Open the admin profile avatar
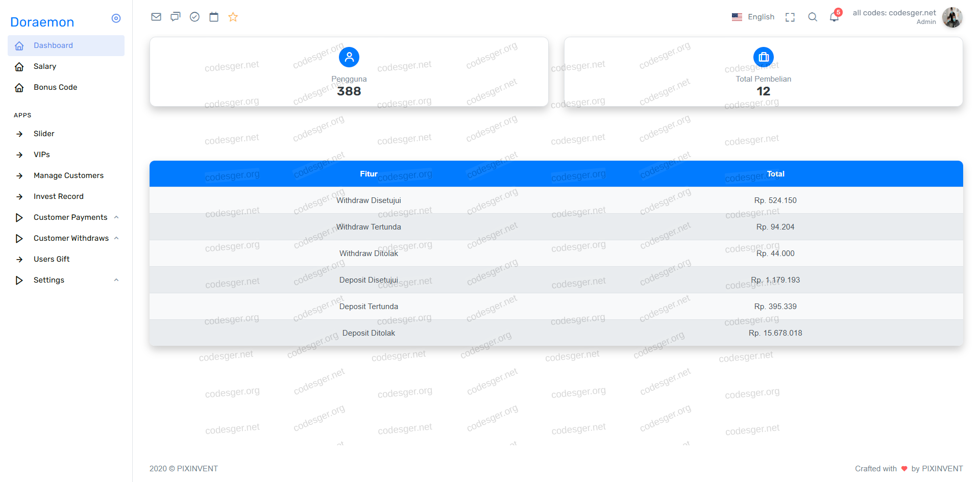The width and height of the screenshot is (980, 482). click(952, 17)
